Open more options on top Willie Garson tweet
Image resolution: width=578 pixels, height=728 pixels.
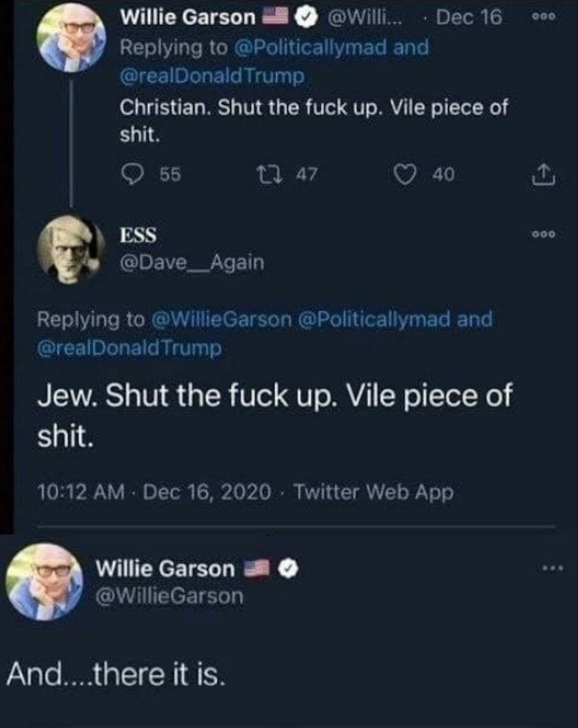(x=544, y=17)
